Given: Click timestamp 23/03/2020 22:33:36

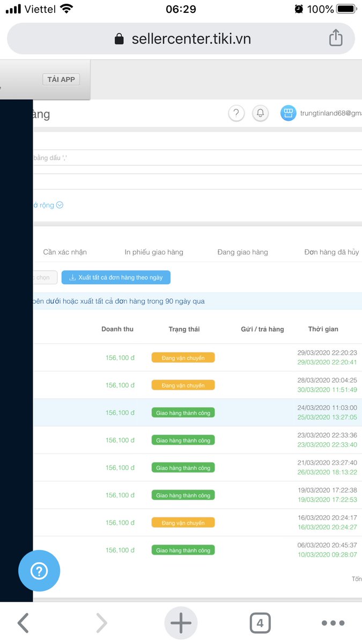Looking at the screenshot, I should (327, 435).
